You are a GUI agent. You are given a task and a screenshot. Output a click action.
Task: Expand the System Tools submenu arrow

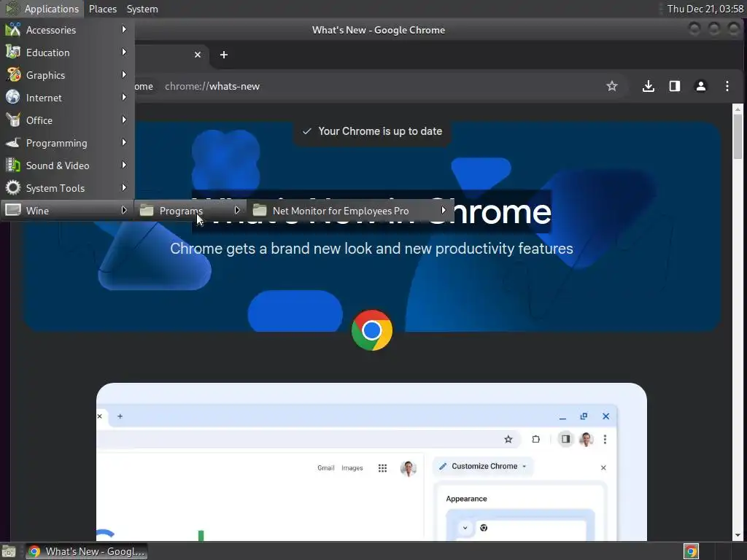point(124,187)
